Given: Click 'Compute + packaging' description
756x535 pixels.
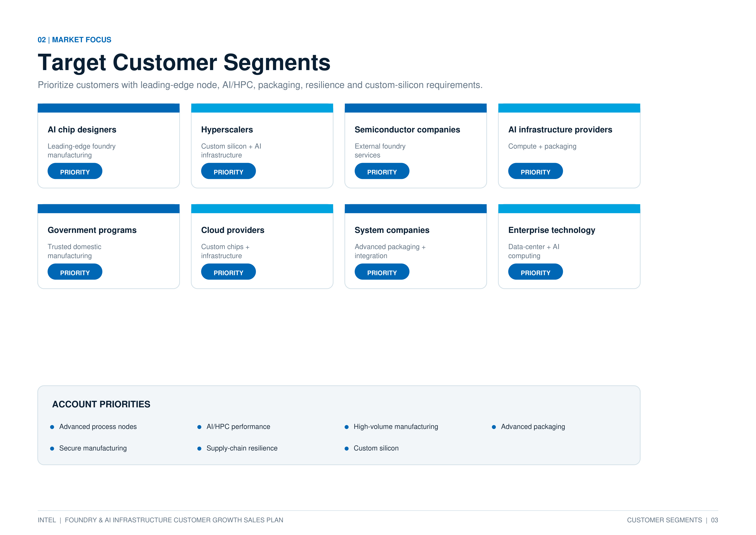Looking at the screenshot, I should 542,146.
